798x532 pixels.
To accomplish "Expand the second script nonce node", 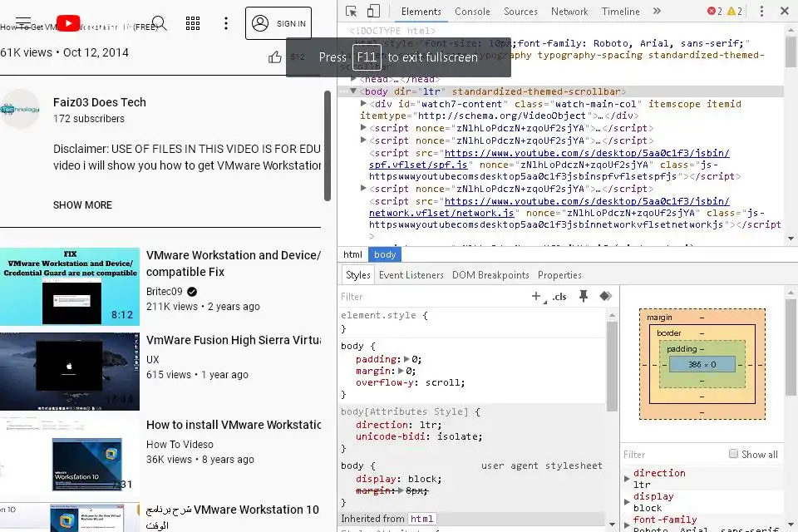I will click(363, 140).
